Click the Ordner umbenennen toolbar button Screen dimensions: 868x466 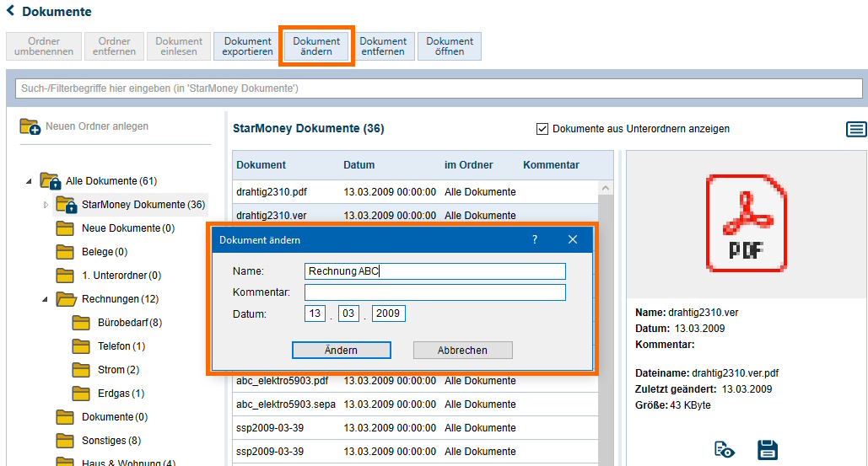point(44,46)
